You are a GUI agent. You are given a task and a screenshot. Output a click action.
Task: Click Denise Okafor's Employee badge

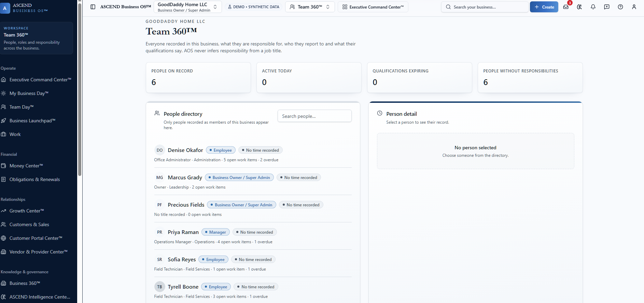pyautogui.click(x=221, y=150)
